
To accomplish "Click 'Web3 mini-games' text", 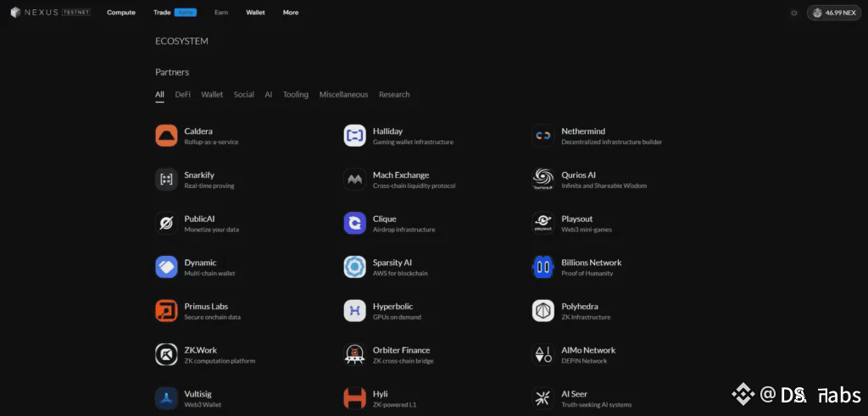I will tap(587, 230).
